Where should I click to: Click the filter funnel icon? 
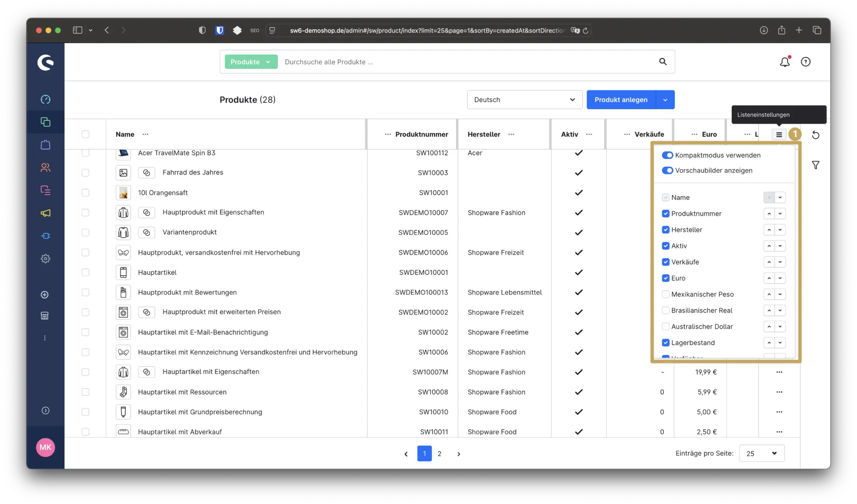[816, 165]
